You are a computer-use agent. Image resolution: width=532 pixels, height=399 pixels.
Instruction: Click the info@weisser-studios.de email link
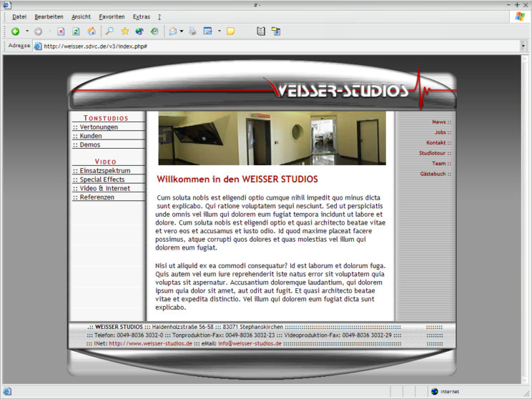click(250, 343)
